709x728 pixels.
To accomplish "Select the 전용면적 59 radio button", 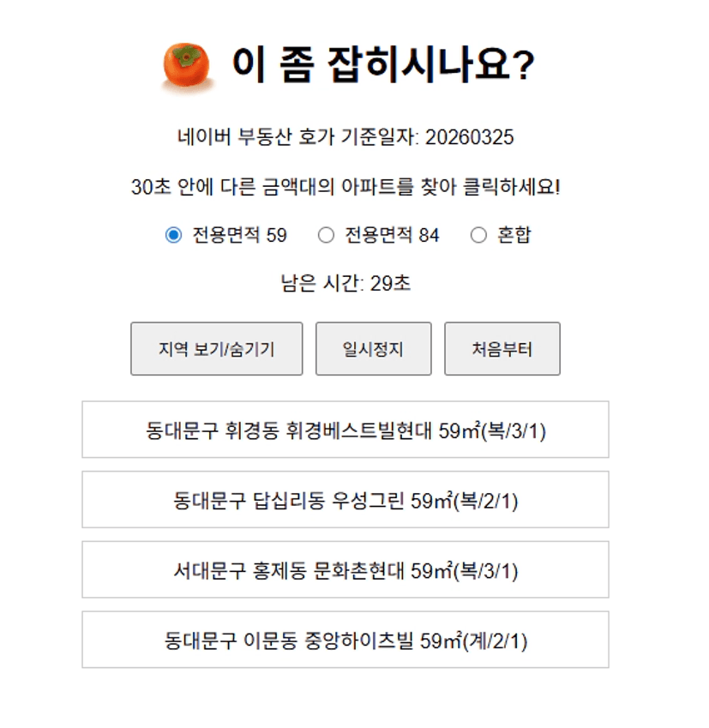I will pyautogui.click(x=174, y=235).
